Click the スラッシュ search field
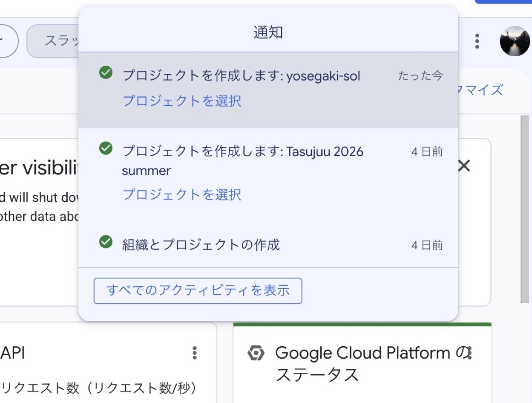The image size is (532, 403). [53, 41]
